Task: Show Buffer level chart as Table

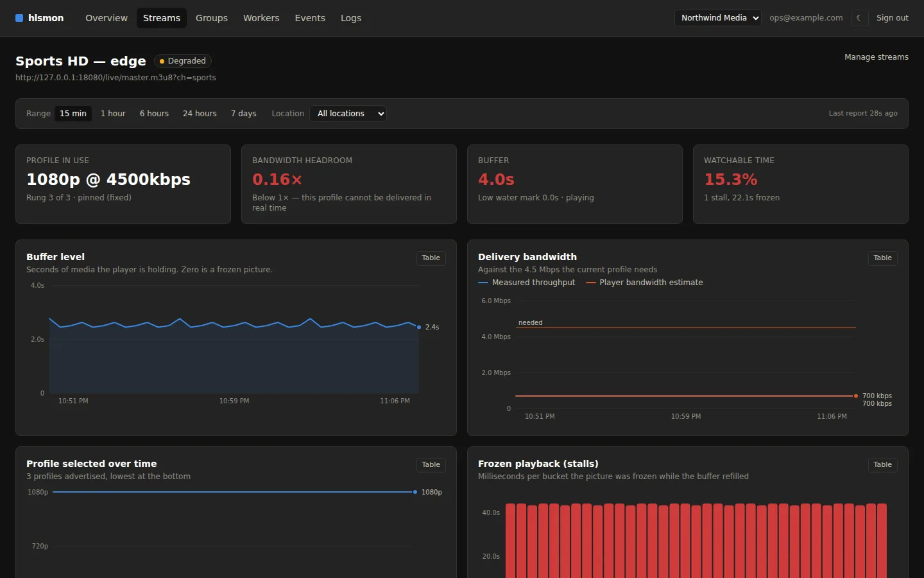Action: pos(431,258)
